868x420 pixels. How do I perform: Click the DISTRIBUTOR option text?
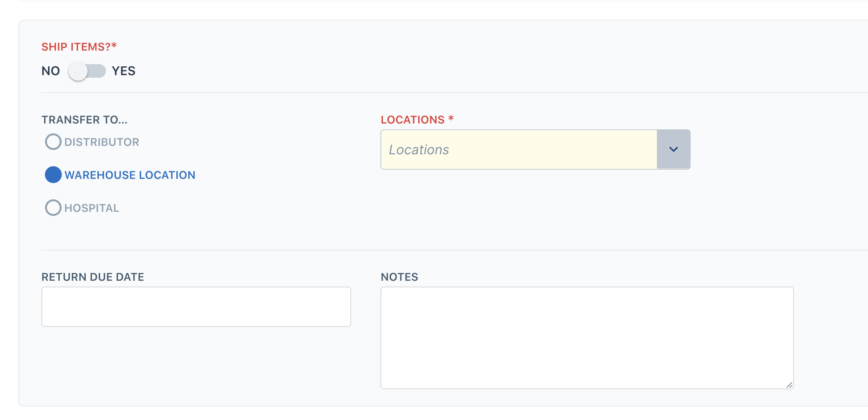pyautogui.click(x=102, y=142)
